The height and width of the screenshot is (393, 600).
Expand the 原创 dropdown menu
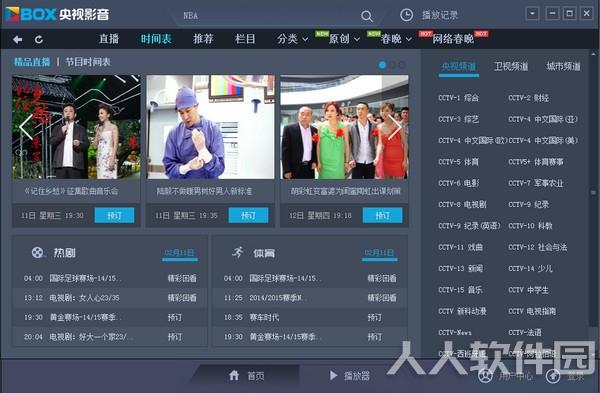344,39
